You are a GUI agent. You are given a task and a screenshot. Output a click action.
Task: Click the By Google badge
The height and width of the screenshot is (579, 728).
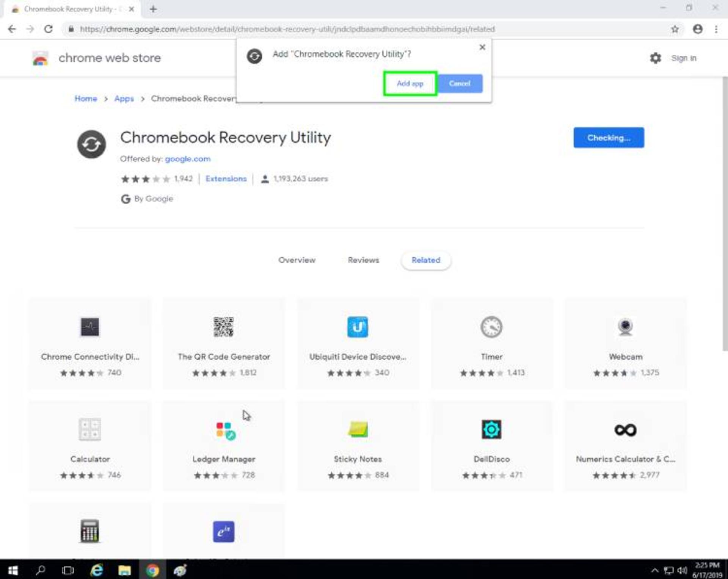[147, 199]
